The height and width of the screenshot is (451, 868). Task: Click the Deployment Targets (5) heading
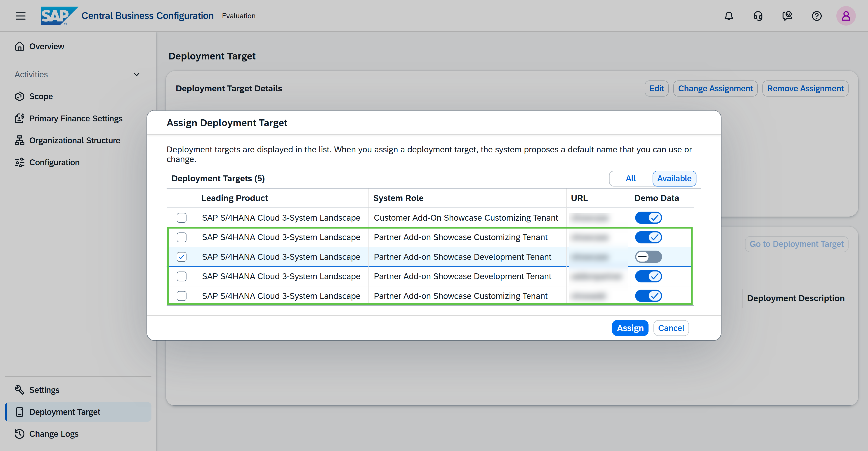pyautogui.click(x=218, y=178)
